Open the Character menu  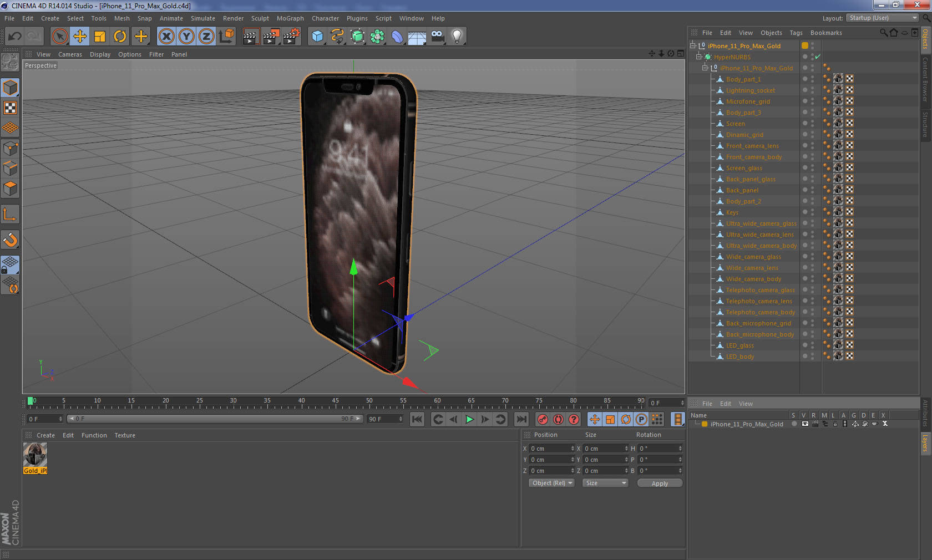click(325, 18)
